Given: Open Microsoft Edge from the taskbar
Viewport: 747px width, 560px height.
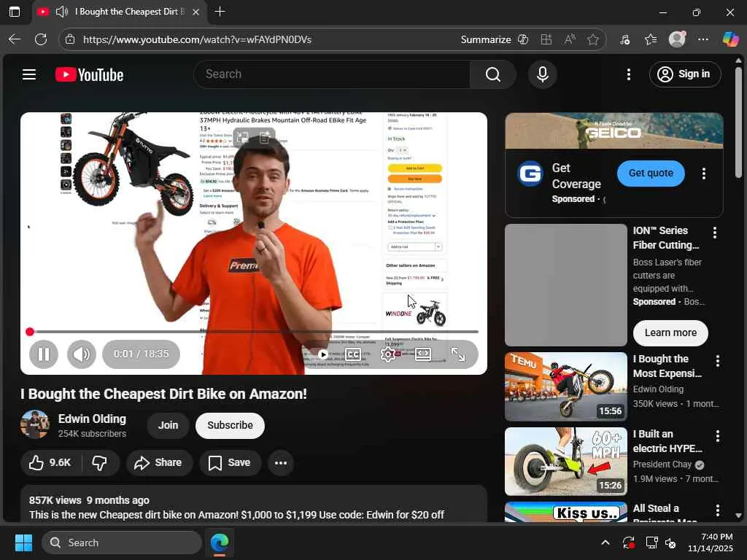Looking at the screenshot, I should (x=220, y=542).
